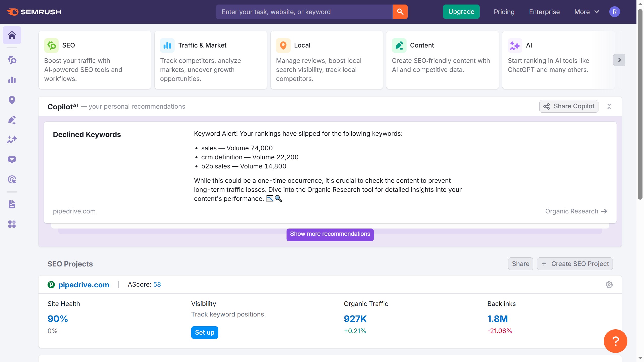Click 'pipedrive.com' in the Copilot card
Viewport: 644px width, 362px height.
74,211
